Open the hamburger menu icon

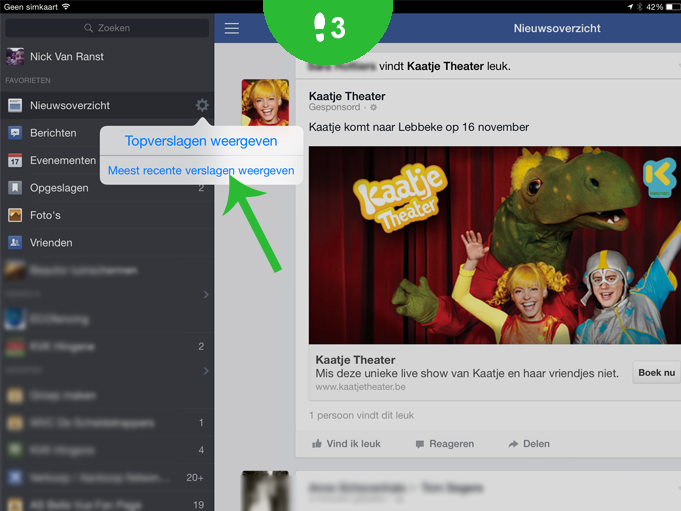point(231,29)
